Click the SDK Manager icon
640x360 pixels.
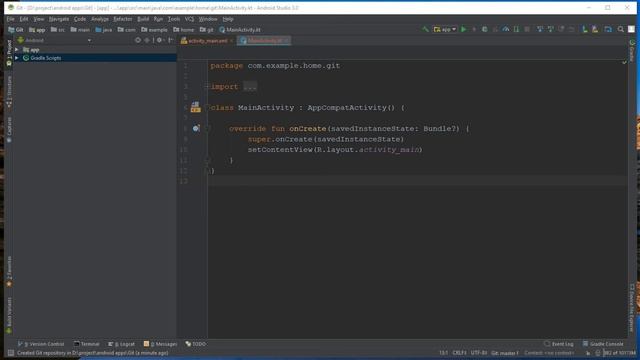point(595,29)
